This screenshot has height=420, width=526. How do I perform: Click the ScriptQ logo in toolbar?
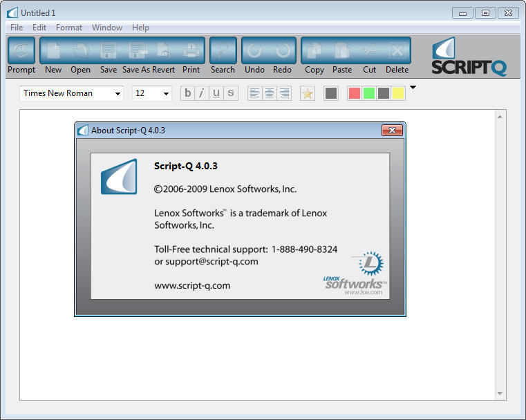(x=469, y=57)
